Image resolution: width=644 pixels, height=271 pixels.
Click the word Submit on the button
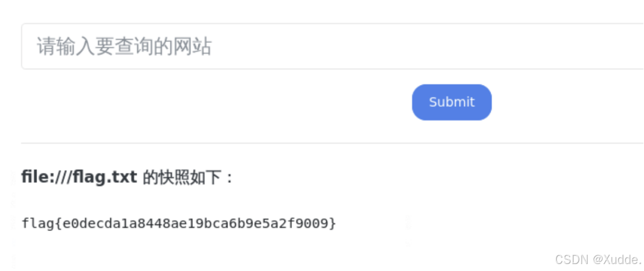point(452,102)
